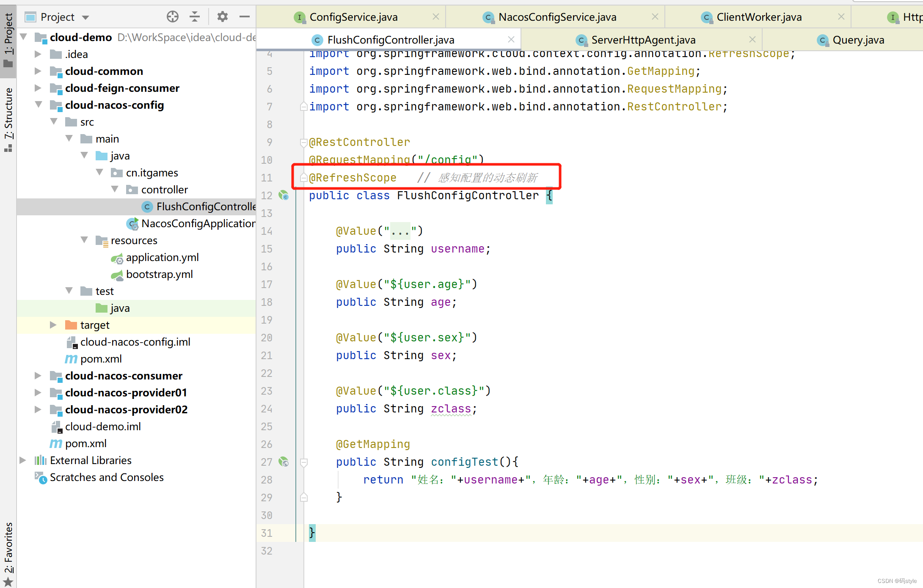Fold the configTest method at line 27
This screenshot has width=923, height=588.
(303, 462)
